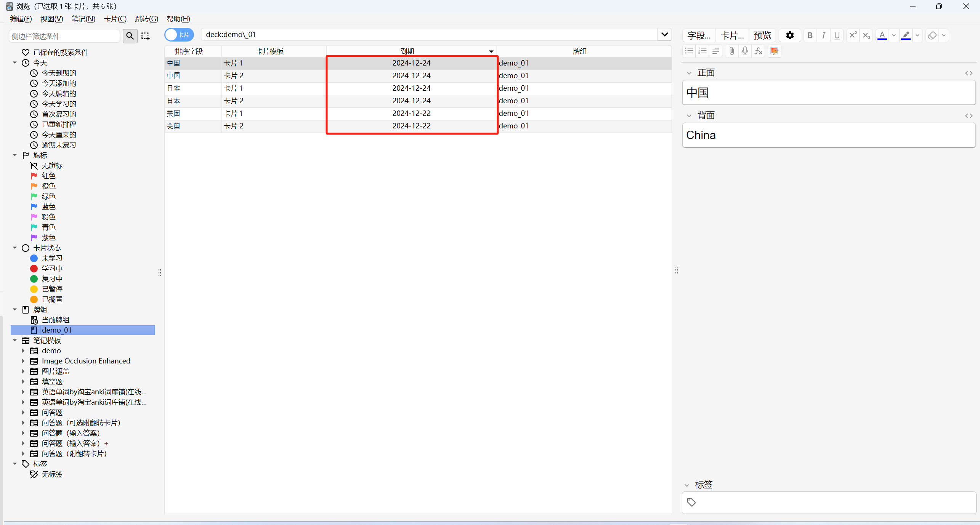The image size is (980, 525).
Task: Open editor settings gear icon
Action: point(790,35)
